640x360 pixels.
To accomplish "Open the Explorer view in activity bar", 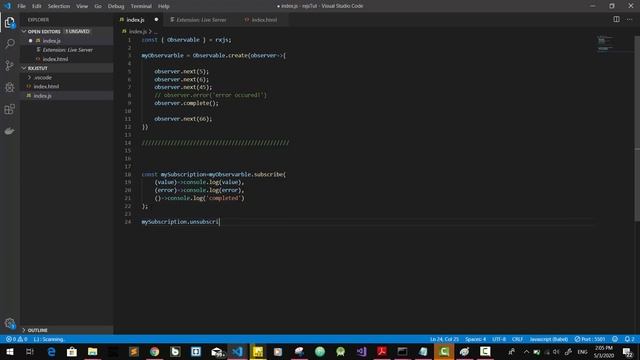I will [9, 22].
